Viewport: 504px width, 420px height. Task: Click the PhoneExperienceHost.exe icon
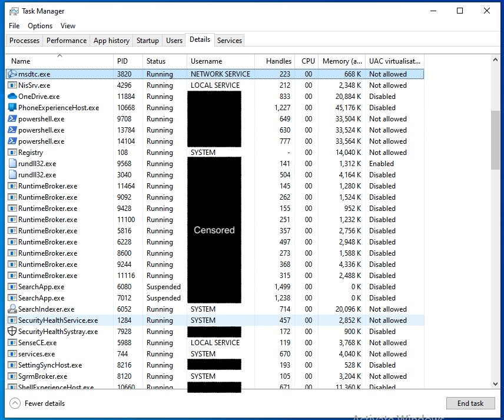pos(12,108)
